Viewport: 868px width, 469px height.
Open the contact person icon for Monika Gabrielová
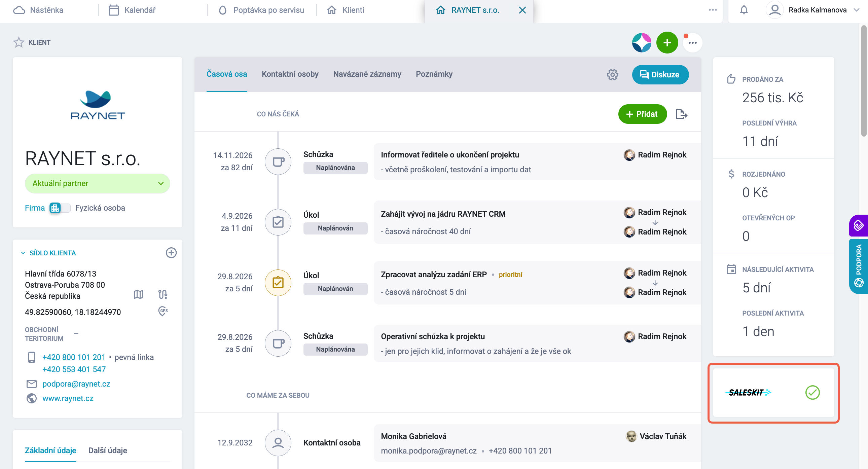(278, 443)
